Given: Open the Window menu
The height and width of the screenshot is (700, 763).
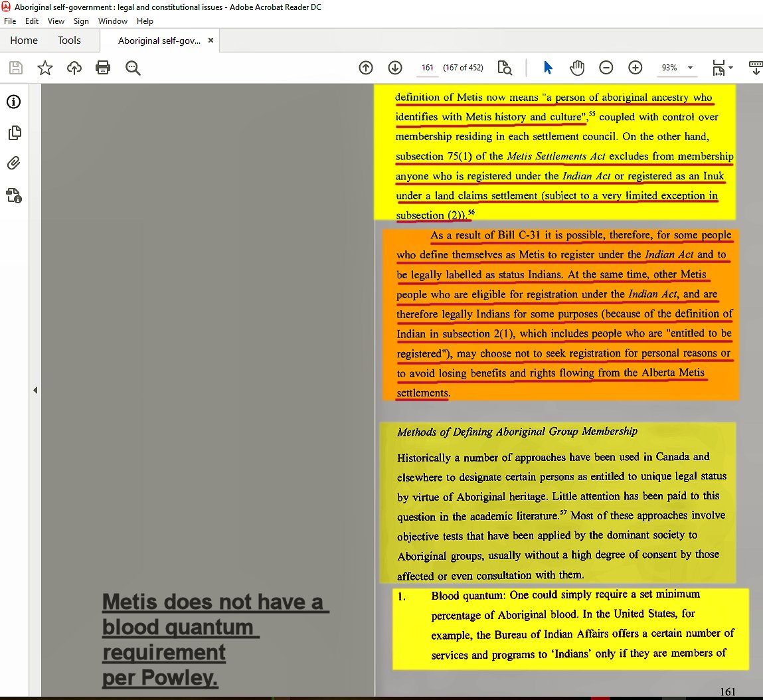Looking at the screenshot, I should pos(113,21).
